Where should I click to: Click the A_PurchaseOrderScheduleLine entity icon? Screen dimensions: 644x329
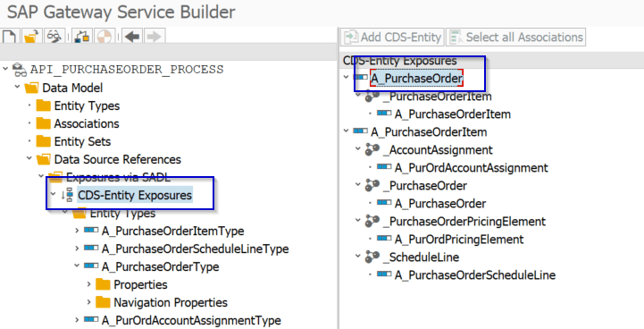point(384,274)
